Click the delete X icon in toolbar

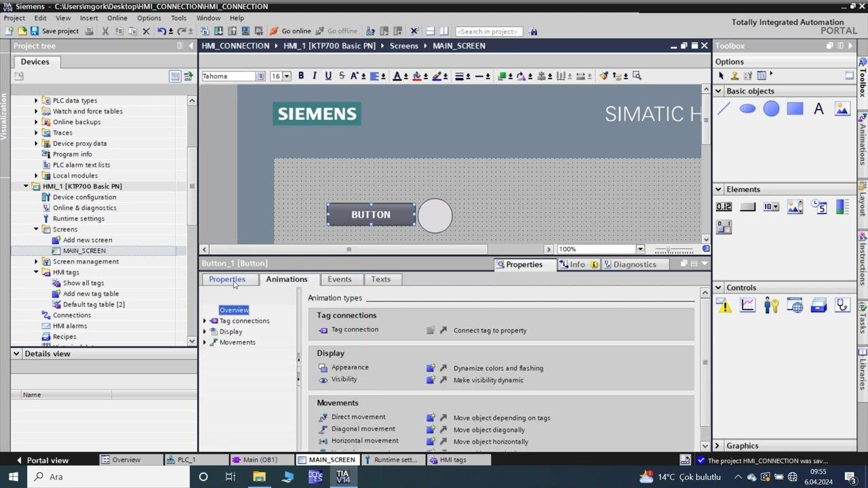146,31
